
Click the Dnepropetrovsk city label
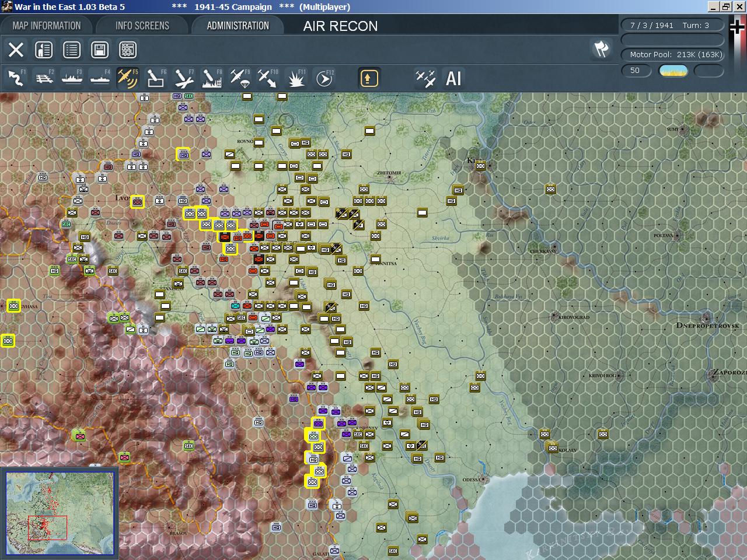tap(707, 325)
